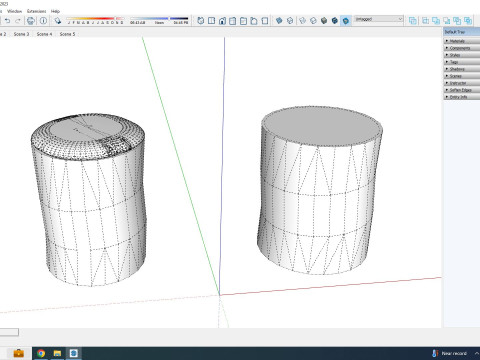Open the Model Info dialog

(x=43, y=21)
